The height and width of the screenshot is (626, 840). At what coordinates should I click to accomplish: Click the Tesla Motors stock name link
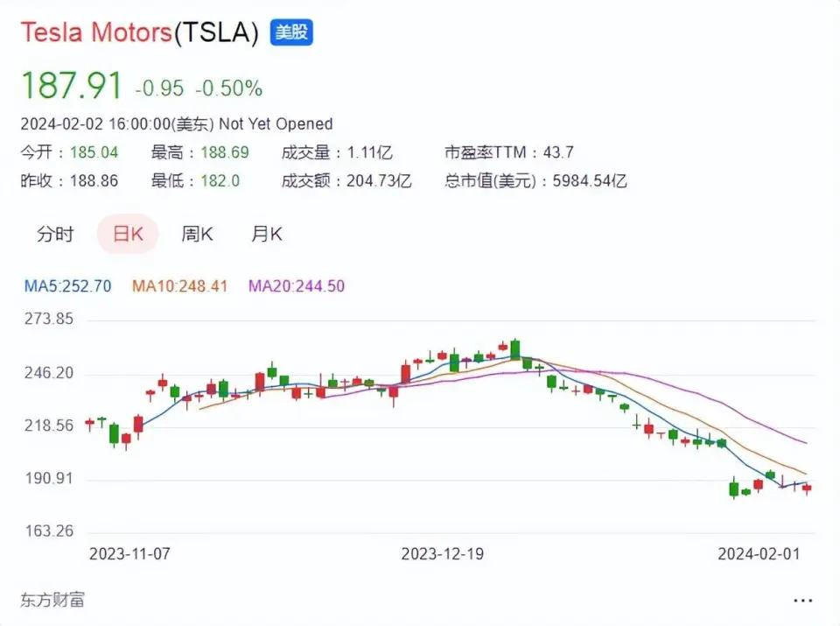[96, 32]
